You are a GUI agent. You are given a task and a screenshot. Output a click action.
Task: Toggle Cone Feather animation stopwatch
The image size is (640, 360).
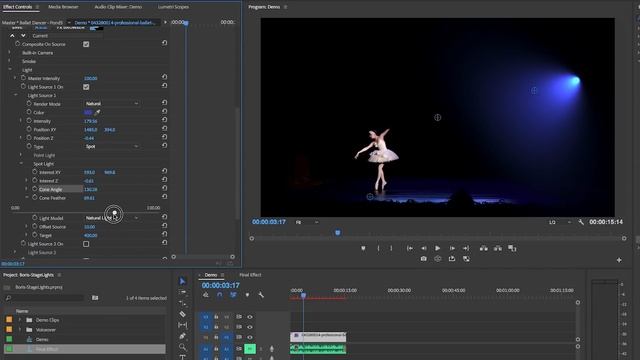tap(35, 198)
